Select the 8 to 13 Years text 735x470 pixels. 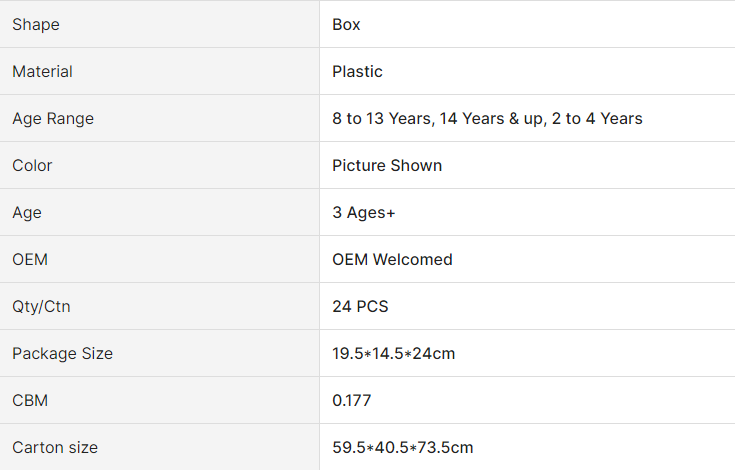pyautogui.click(x=382, y=119)
